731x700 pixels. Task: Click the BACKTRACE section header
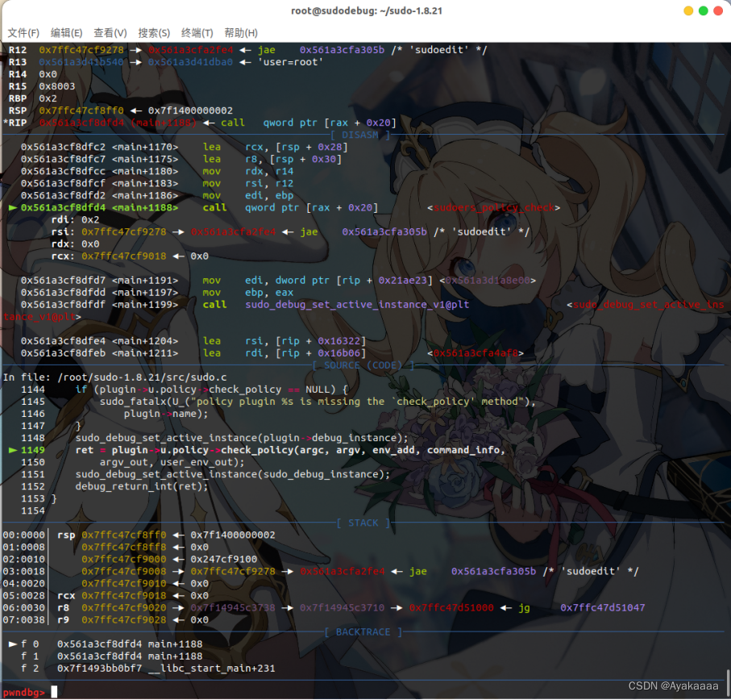coord(363,632)
